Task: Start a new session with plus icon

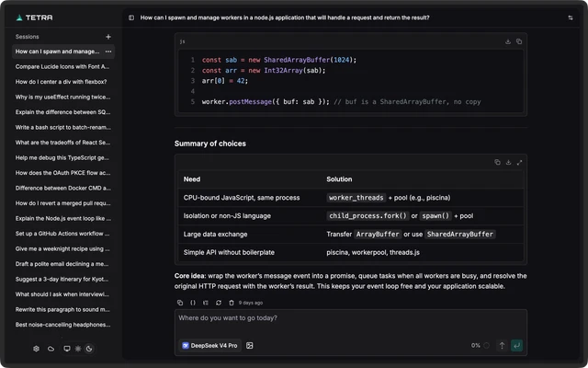Action: tap(108, 37)
